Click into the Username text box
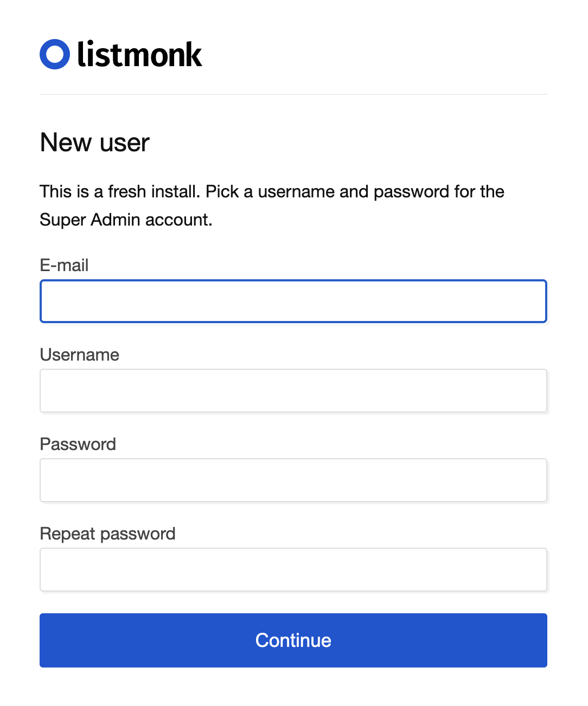The width and height of the screenshot is (588, 706). pyautogui.click(x=293, y=391)
